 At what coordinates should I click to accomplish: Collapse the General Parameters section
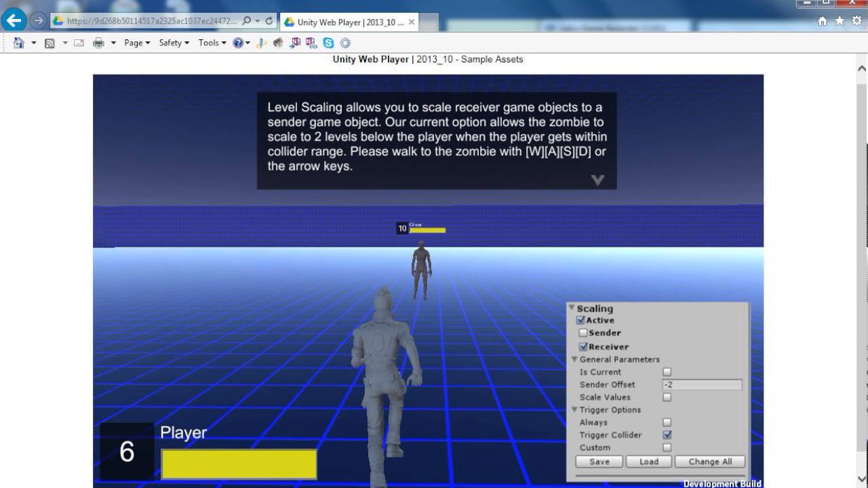tap(573, 359)
